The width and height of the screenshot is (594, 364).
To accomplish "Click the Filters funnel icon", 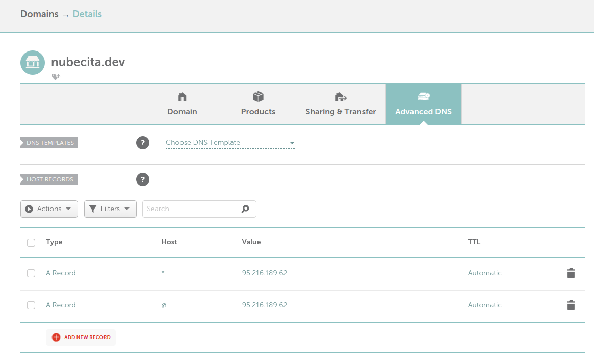I will point(93,209).
